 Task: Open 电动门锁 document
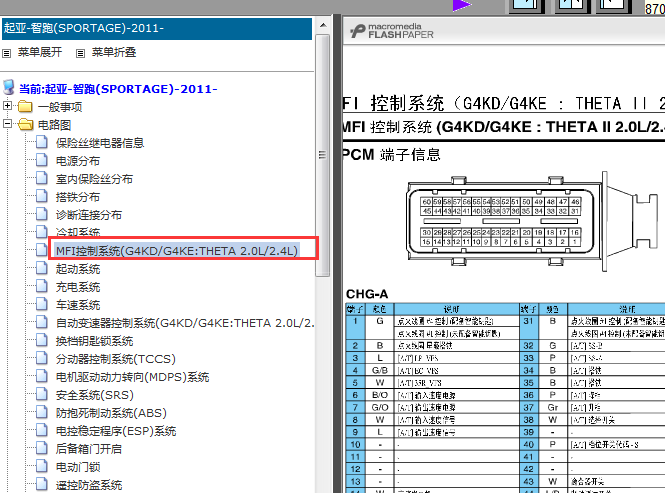click(x=78, y=468)
